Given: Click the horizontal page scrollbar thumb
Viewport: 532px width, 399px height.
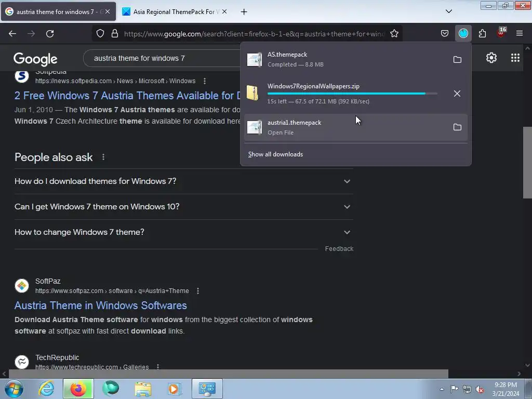Looking at the screenshot, I should click(x=229, y=374).
